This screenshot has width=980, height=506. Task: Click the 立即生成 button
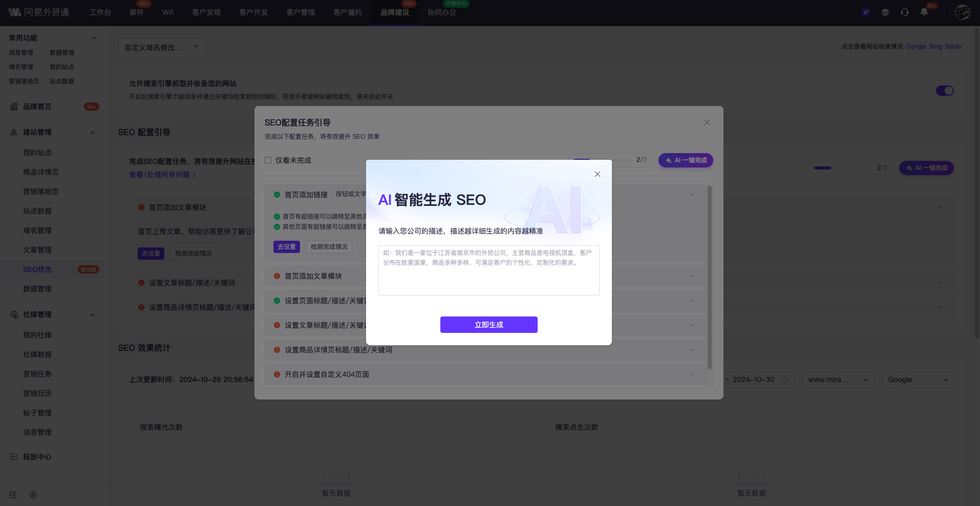(488, 325)
